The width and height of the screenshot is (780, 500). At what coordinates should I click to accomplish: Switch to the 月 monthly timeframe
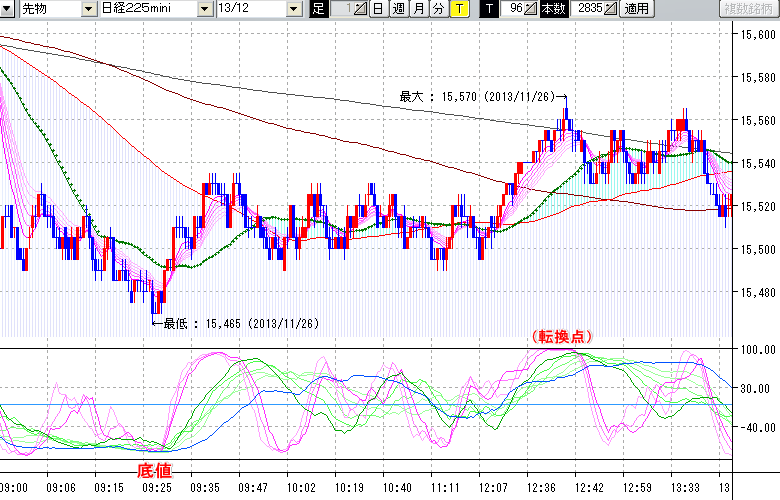pyautogui.click(x=418, y=9)
